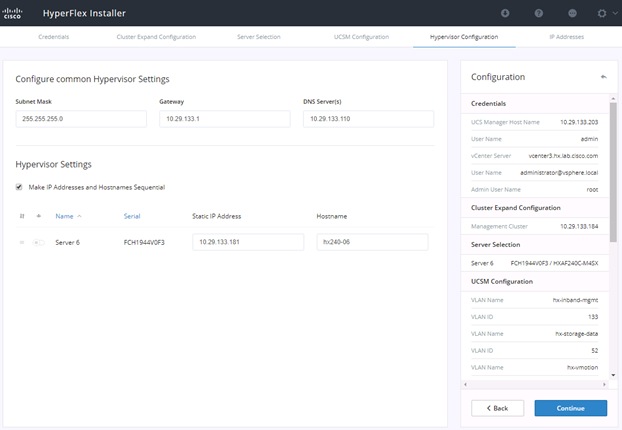Viewport: 622px width, 430px height.
Task: Click the Continue button
Action: (x=570, y=408)
